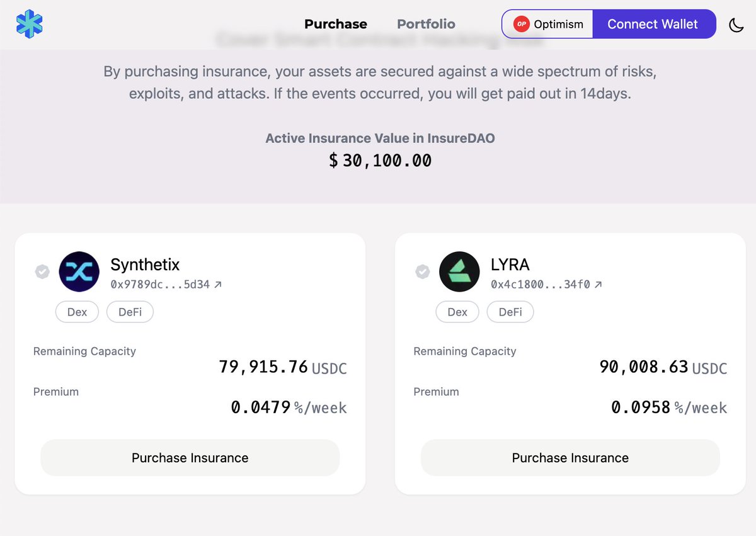This screenshot has height=536, width=756.
Task: Select LYRA premium 0.0958 value
Action: pyautogui.click(x=641, y=408)
